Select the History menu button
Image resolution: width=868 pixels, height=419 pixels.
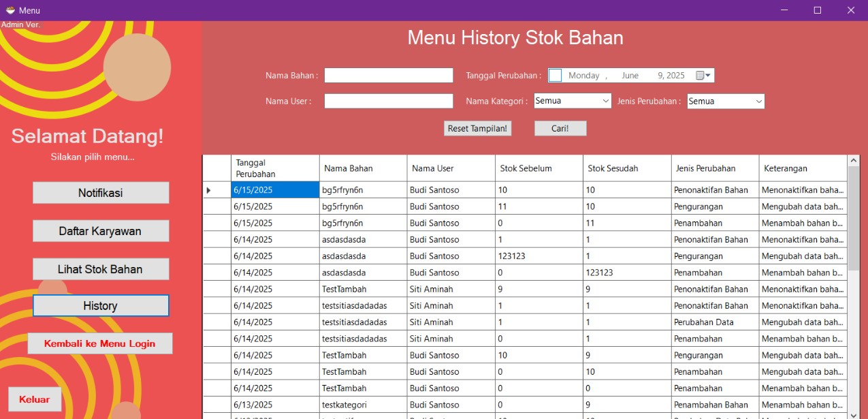[x=101, y=306]
